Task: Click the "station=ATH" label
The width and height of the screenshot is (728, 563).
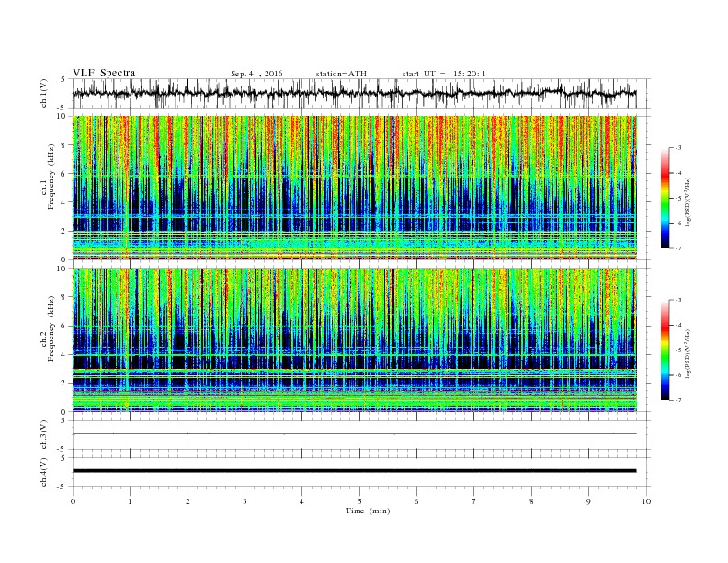Action: click(x=341, y=74)
